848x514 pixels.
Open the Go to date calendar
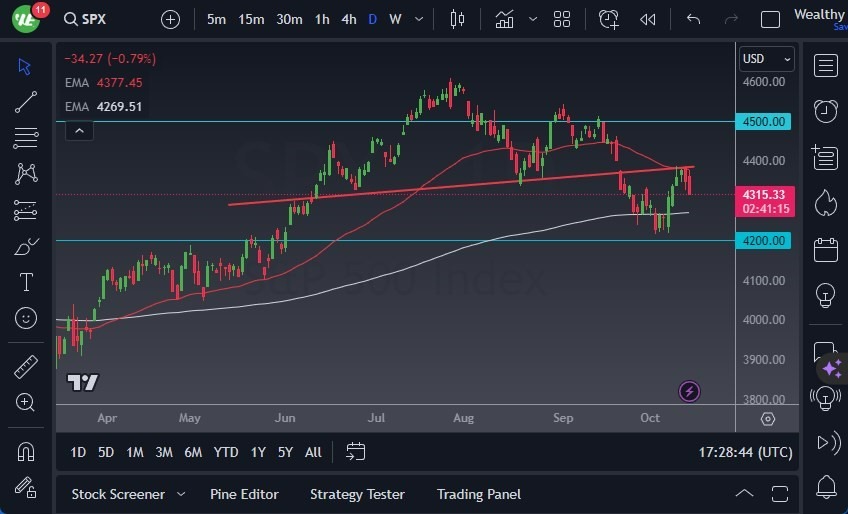click(x=355, y=452)
